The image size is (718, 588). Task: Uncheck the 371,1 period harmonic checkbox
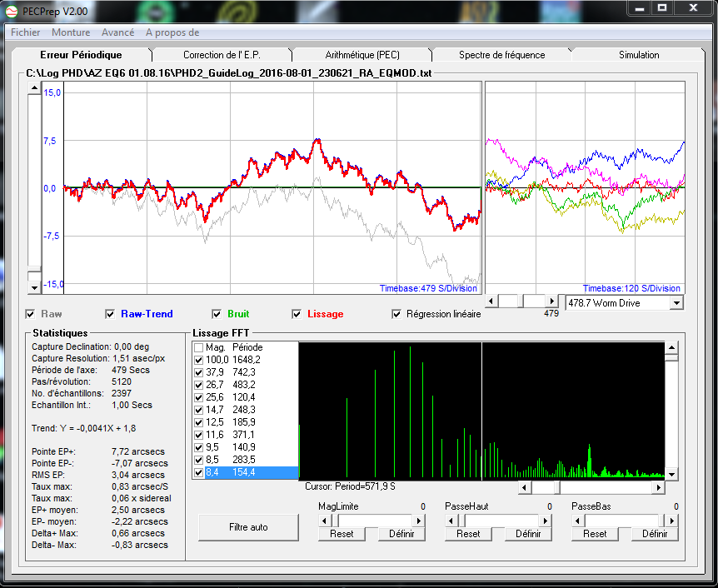click(198, 435)
